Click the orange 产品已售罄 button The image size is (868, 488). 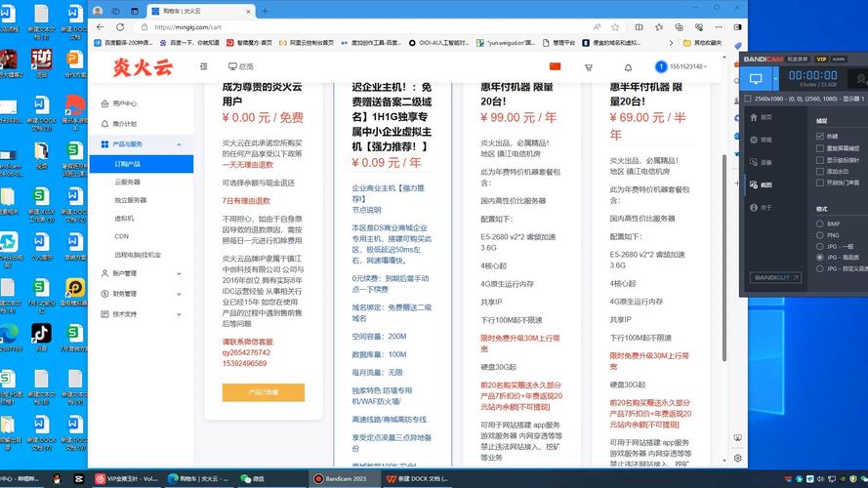coord(264,392)
